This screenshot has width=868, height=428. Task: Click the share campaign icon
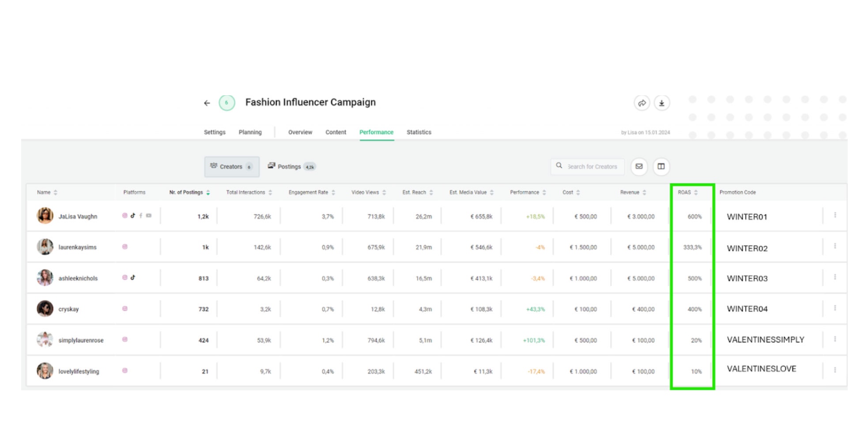click(x=642, y=103)
